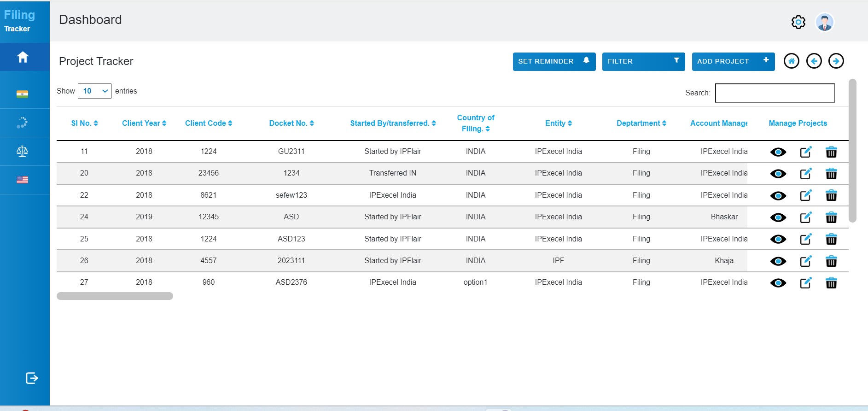This screenshot has height=411, width=868.
Task: Click the logout icon in sidebar
Action: click(x=32, y=378)
